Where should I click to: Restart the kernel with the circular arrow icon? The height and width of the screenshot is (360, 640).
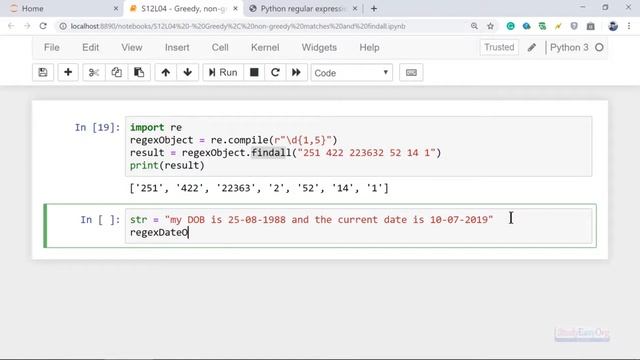click(x=275, y=73)
